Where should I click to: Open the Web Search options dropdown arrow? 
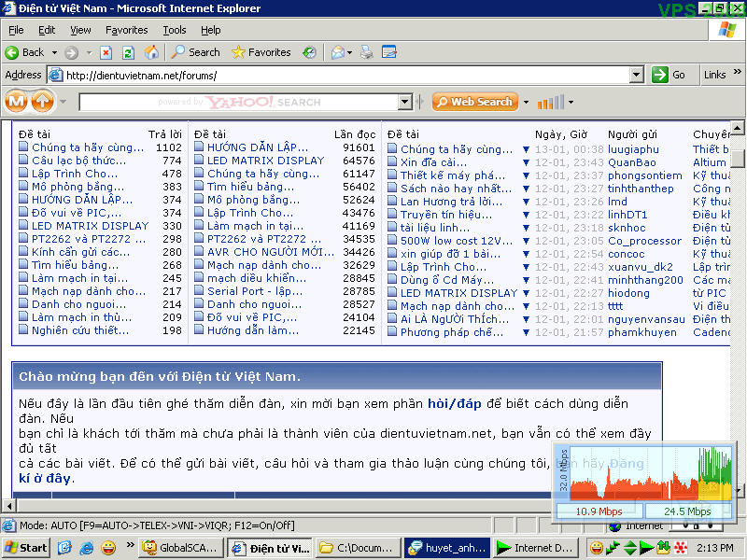tap(526, 102)
